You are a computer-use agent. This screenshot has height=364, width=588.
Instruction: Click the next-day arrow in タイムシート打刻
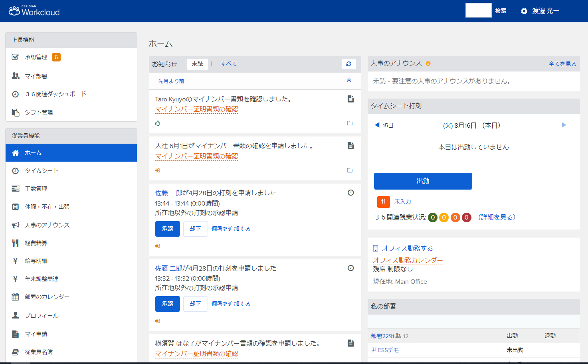(x=564, y=125)
